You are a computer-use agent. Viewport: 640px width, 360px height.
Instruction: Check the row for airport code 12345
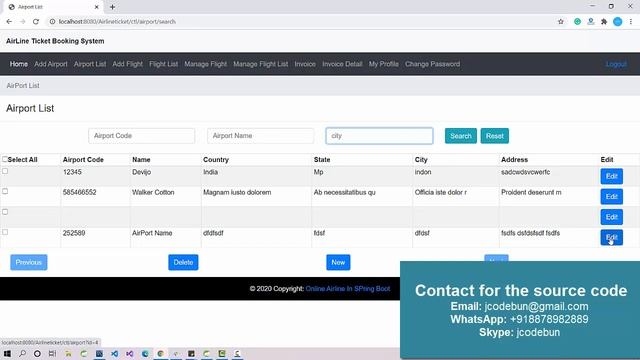(x=5, y=171)
